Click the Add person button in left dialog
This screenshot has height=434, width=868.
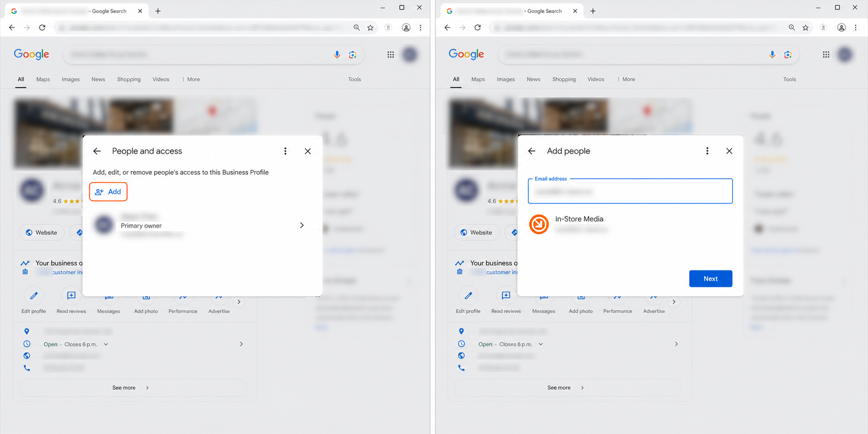108,192
